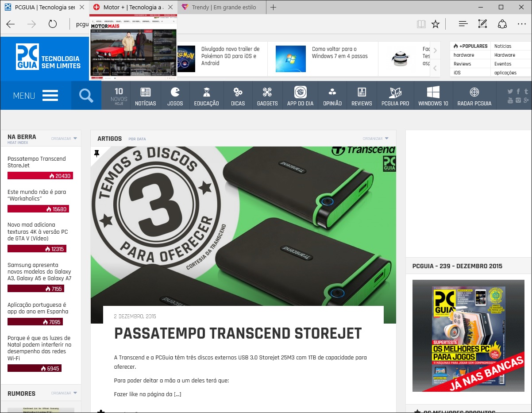Viewport: 532px width, 413px height.
Task: Add this page to favorites with the star
Action: point(436,24)
